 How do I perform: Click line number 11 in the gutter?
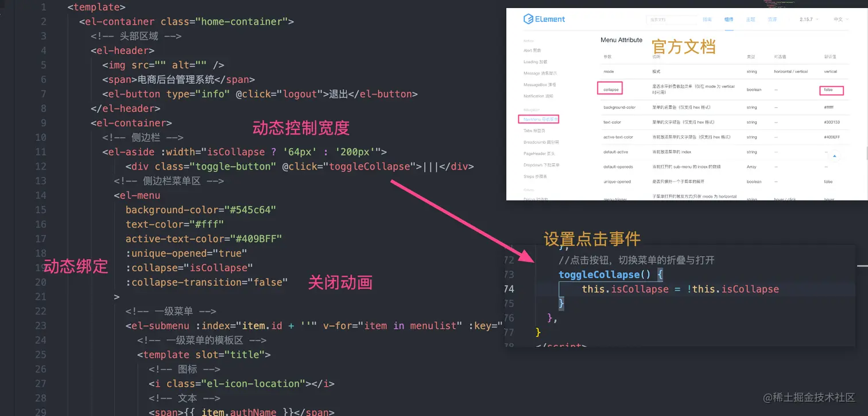(x=41, y=152)
